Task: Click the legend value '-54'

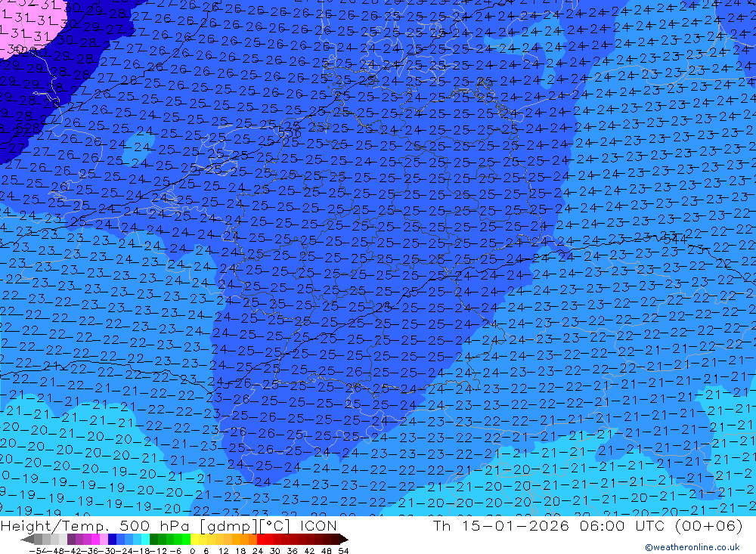Action: pos(36,551)
